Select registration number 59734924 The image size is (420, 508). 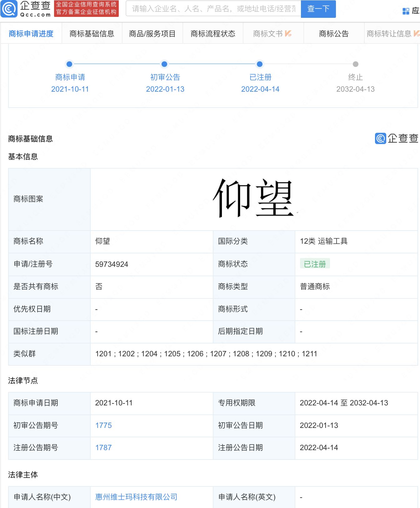[x=112, y=264]
